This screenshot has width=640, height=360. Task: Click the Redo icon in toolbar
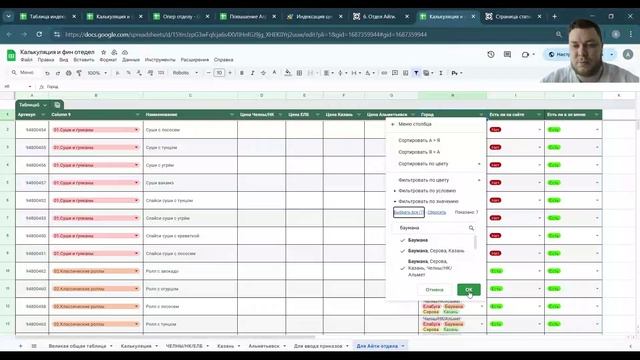(x=58, y=73)
